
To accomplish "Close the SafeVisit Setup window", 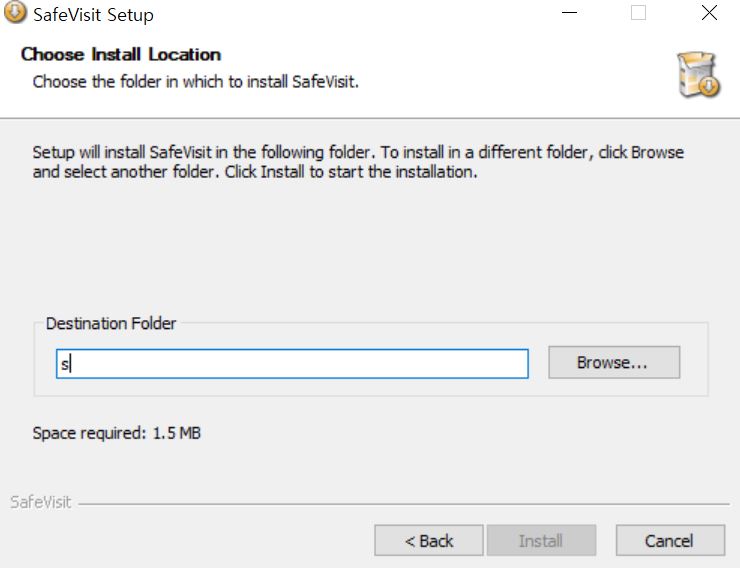I will coord(709,13).
